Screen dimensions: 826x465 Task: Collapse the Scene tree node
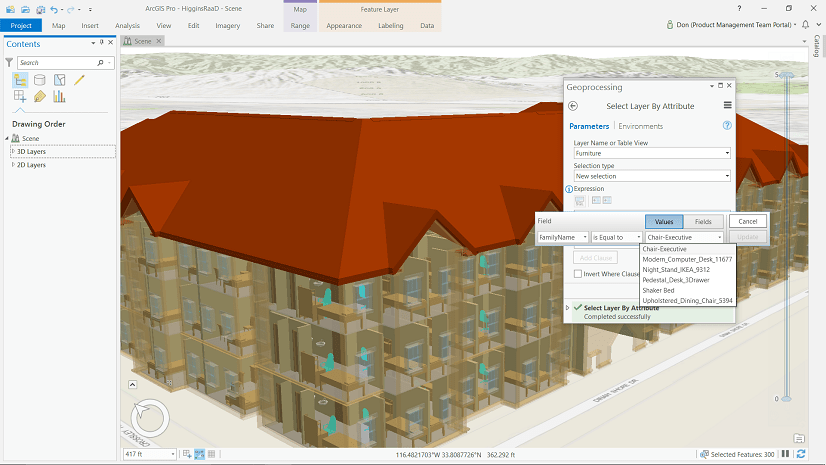tap(7, 138)
